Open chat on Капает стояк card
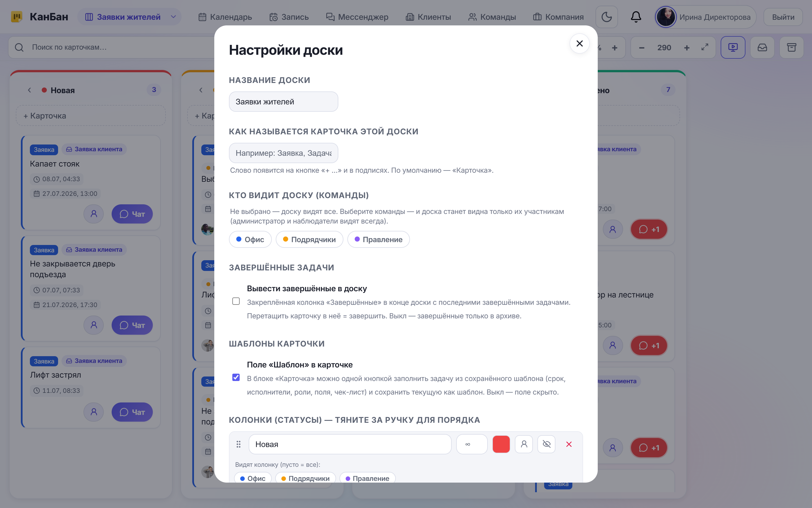This screenshot has height=508, width=812. [x=132, y=214]
